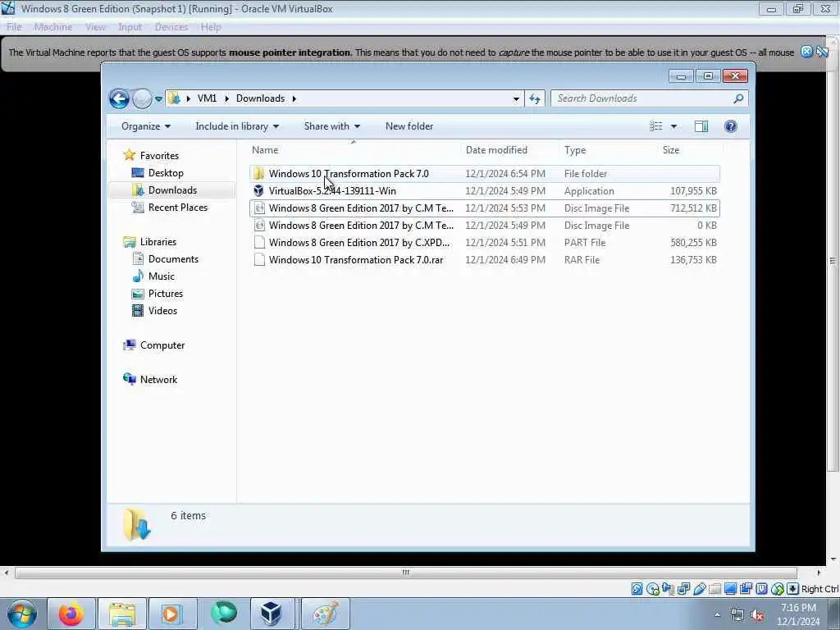This screenshot has height=630, width=840.
Task: Click VirtualBox optical disc status icon
Action: coord(652,589)
